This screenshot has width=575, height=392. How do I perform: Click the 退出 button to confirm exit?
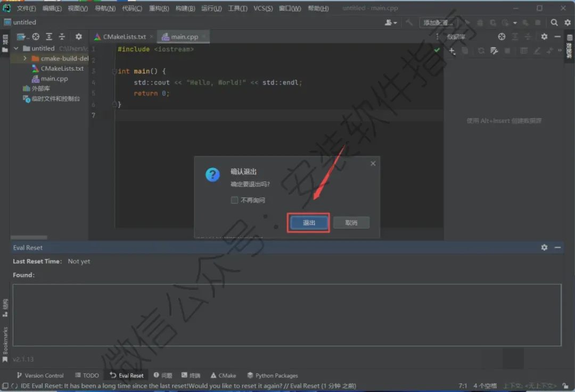[309, 223]
